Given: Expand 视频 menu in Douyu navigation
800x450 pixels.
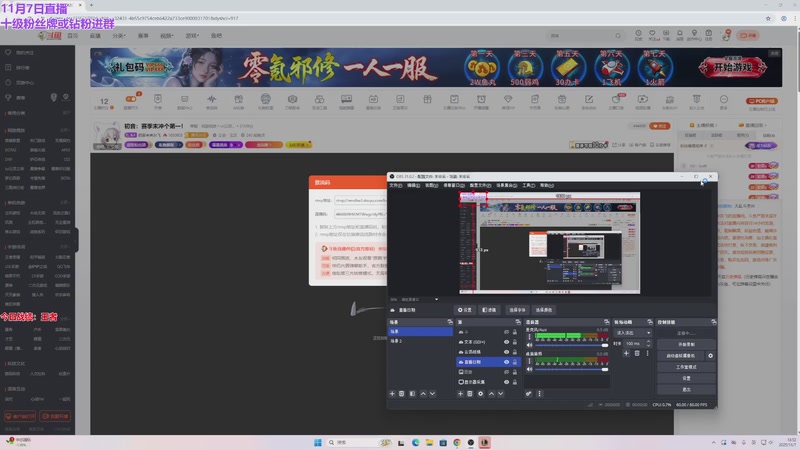Looking at the screenshot, I should [166, 36].
